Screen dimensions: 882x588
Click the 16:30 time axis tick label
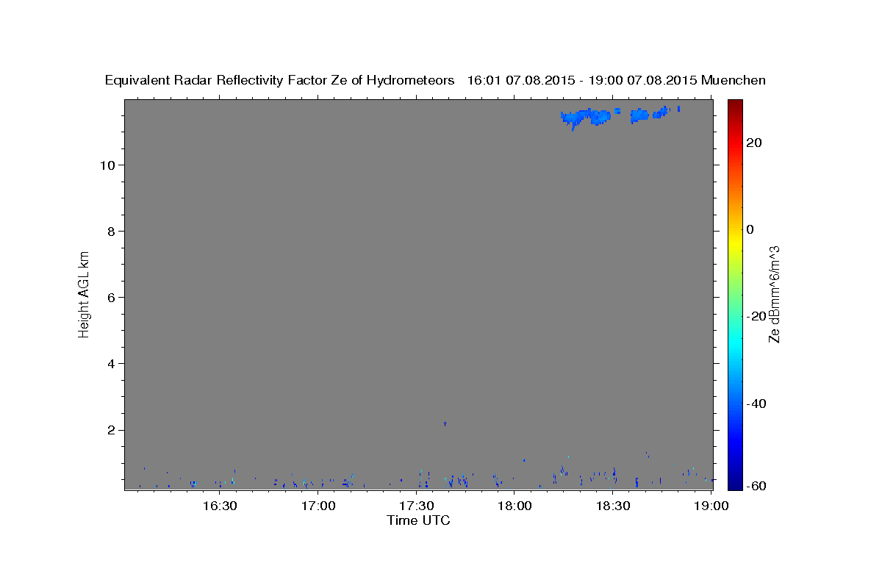[219, 506]
